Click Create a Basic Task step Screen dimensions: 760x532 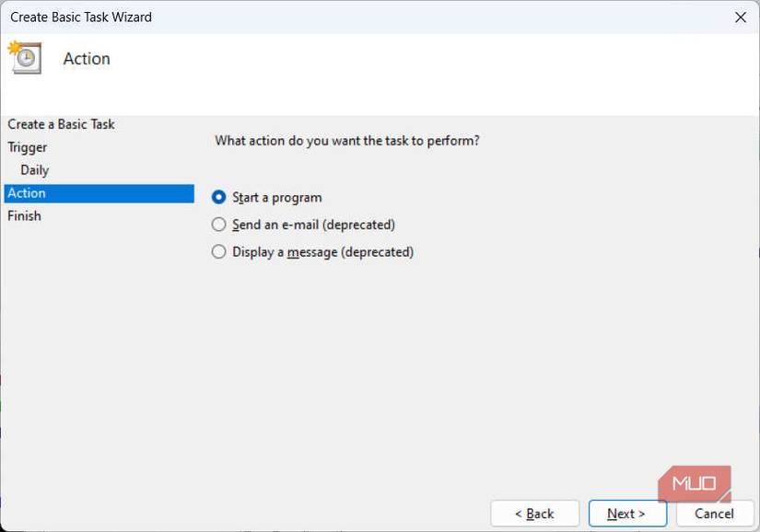60,123
